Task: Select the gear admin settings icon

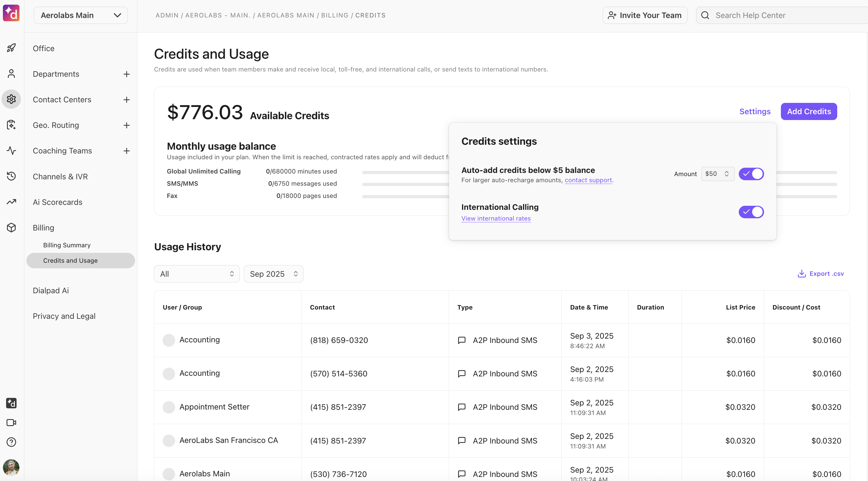Action: click(11, 99)
